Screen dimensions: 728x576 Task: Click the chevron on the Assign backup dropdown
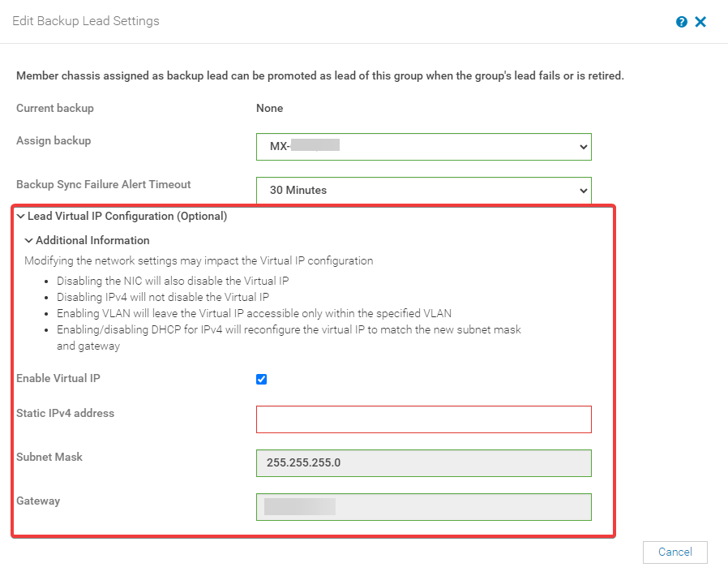(x=582, y=147)
